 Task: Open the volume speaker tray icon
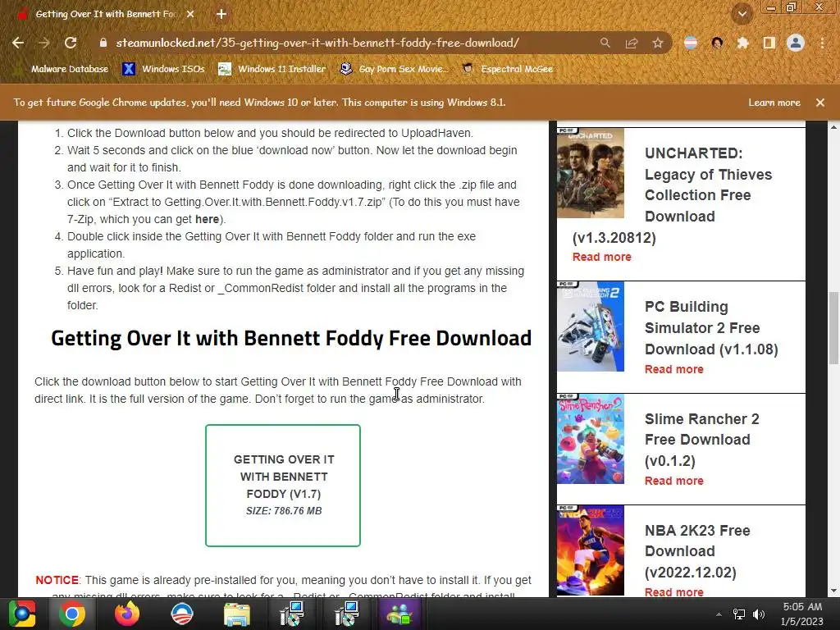point(759,614)
